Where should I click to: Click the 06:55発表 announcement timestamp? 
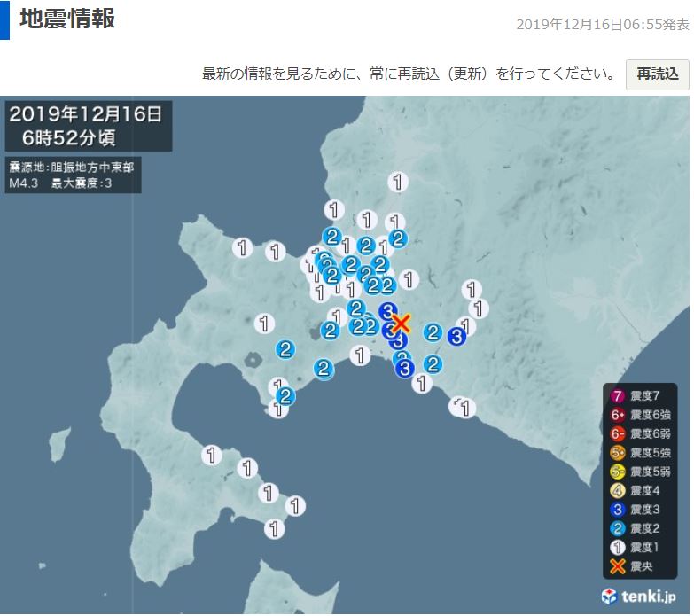(602, 24)
